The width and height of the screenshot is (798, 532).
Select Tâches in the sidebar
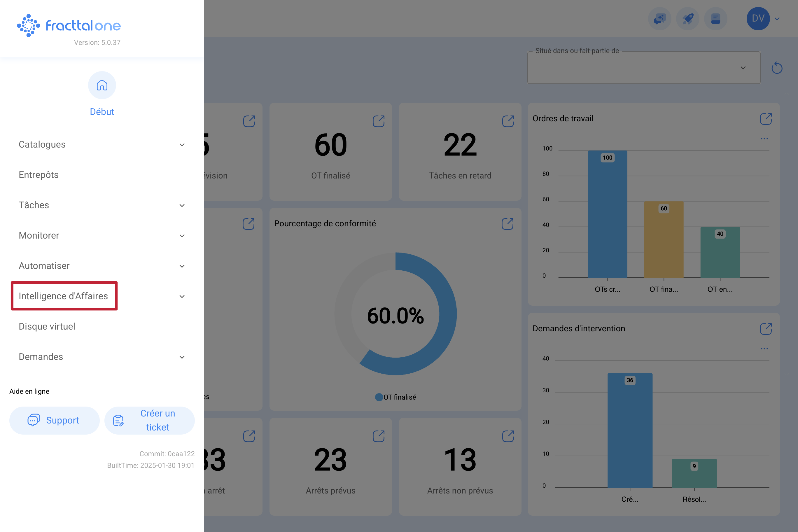(34, 205)
